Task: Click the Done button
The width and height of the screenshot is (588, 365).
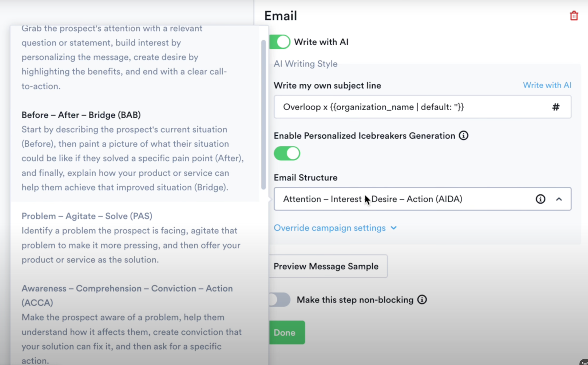Action: (286, 332)
